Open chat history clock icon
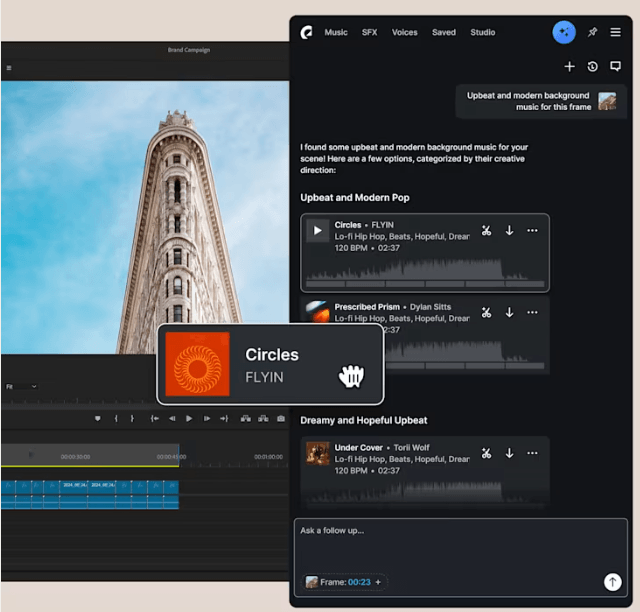 click(592, 67)
